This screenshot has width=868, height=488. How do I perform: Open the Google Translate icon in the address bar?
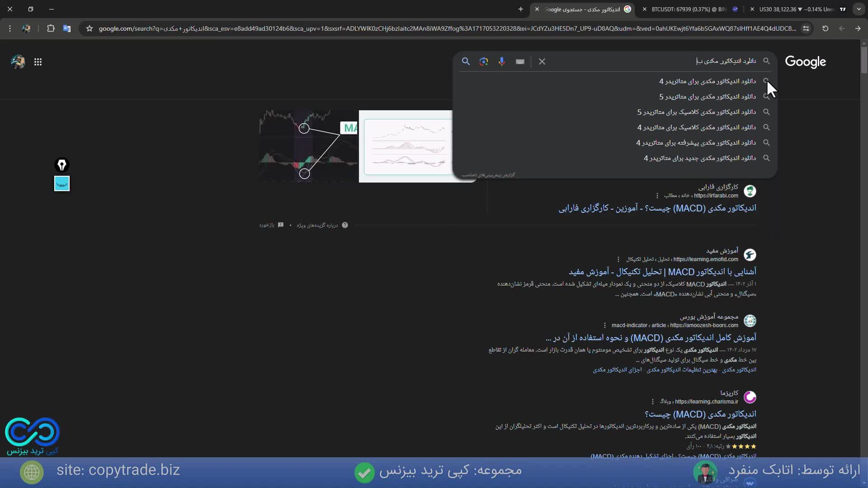point(67,28)
